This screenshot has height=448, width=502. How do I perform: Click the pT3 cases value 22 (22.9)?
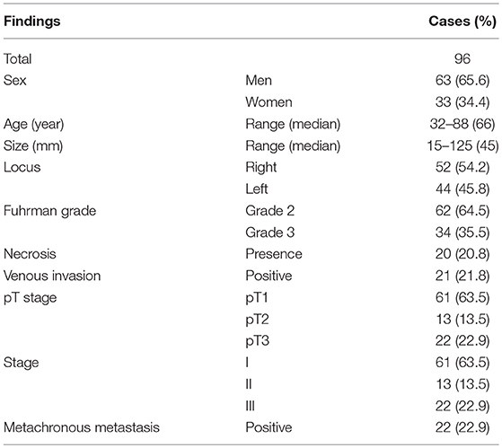tap(462, 341)
